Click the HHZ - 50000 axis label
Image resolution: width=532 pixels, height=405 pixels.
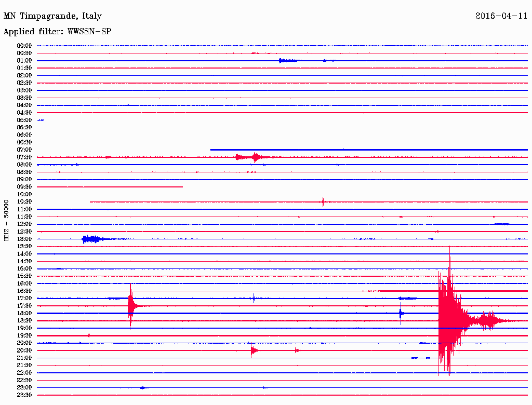click(6, 220)
